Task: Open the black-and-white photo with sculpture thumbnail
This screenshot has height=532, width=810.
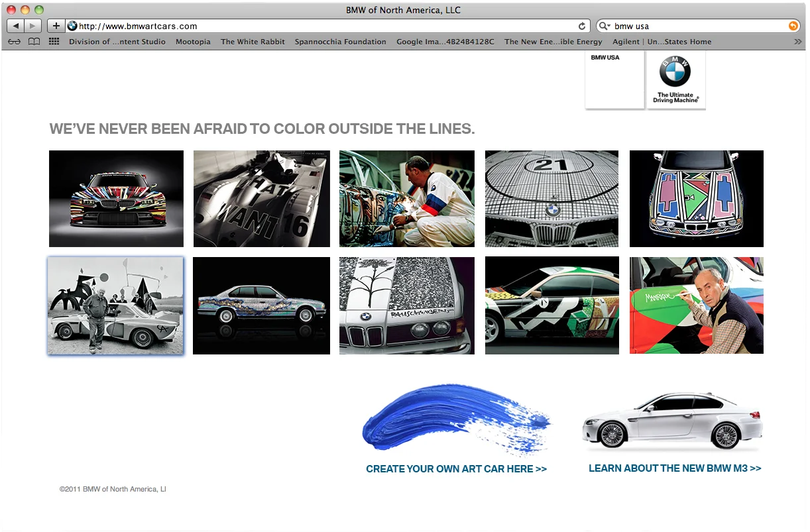Action: point(116,305)
